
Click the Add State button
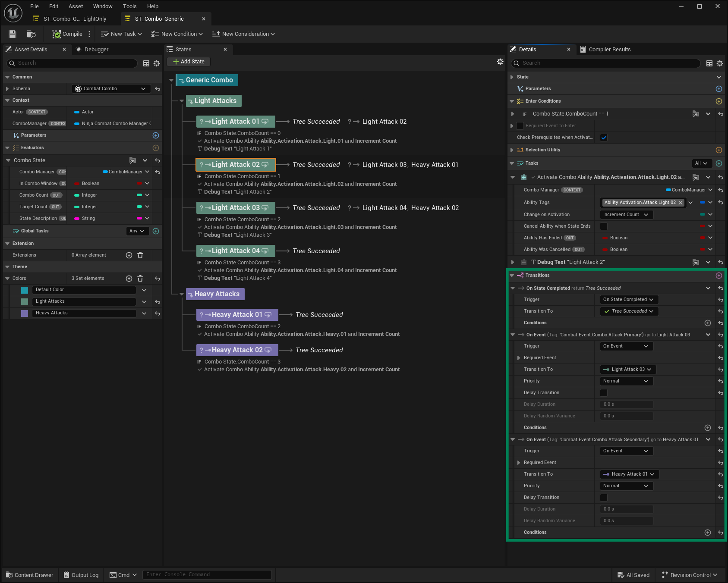pyautogui.click(x=189, y=62)
